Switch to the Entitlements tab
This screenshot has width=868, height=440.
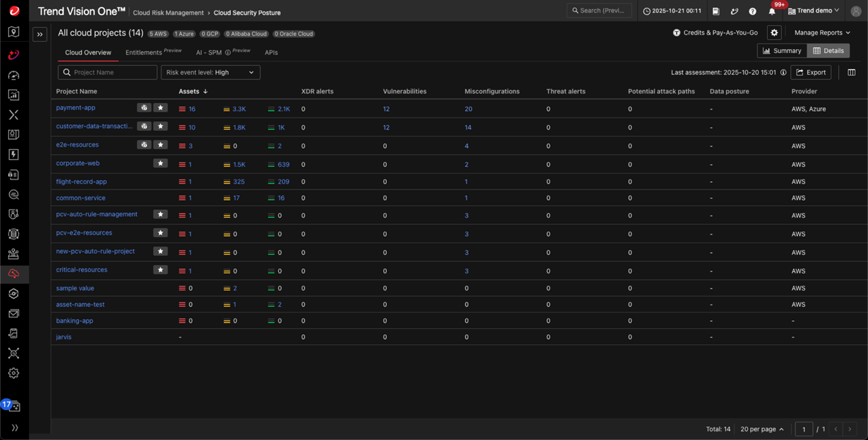(x=144, y=52)
